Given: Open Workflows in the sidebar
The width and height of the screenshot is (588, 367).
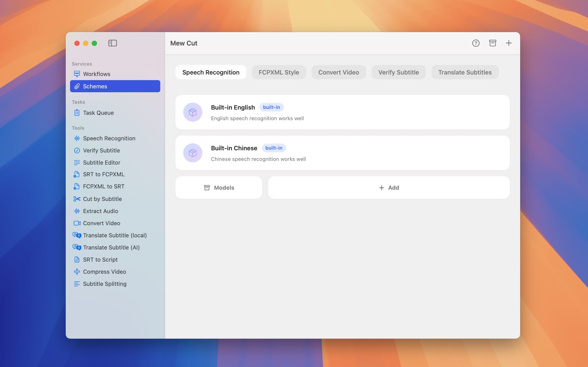Looking at the screenshot, I should (x=96, y=74).
